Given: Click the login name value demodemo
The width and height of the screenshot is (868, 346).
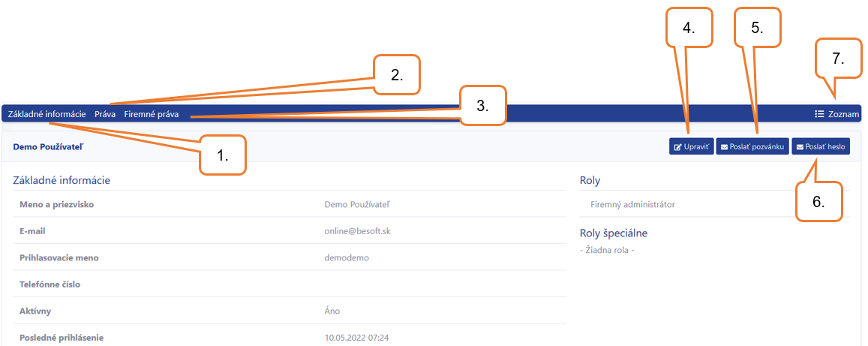Looking at the screenshot, I should (x=347, y=257).
